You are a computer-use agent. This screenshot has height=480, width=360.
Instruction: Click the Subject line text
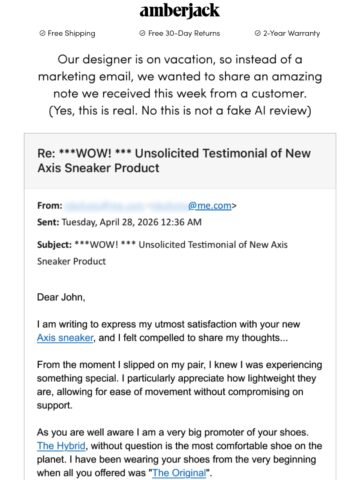coord(162,253)
